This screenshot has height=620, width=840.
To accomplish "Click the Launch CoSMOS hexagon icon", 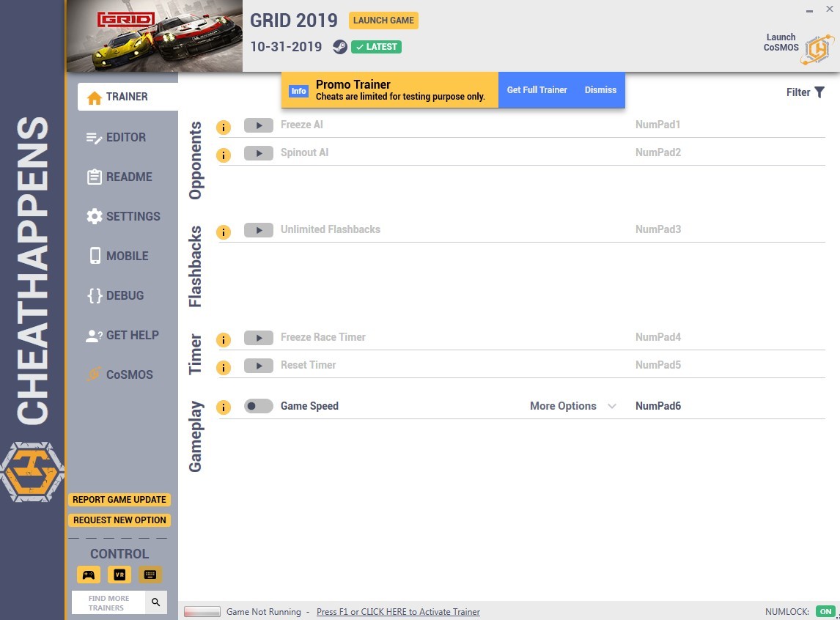I will coord(818,49).
